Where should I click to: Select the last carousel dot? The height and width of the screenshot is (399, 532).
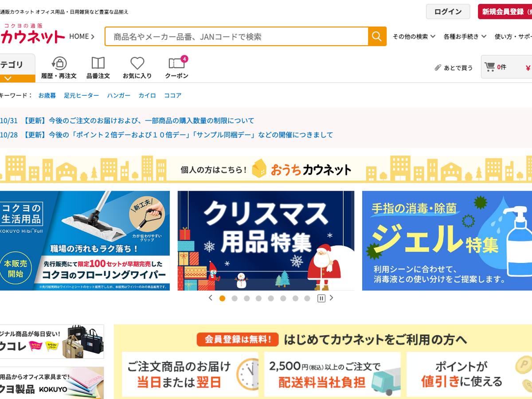tap(307, 298)
